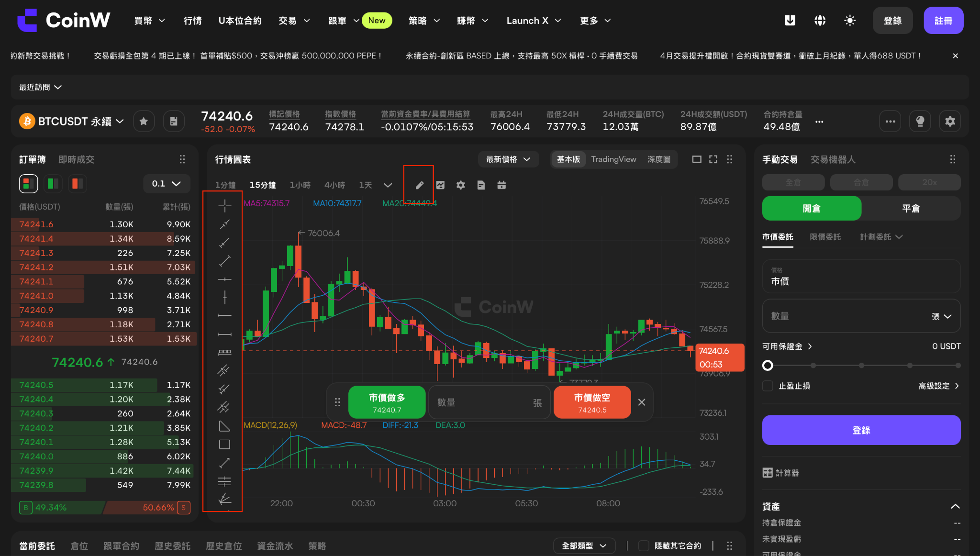Click the app download icon in header
Viewport: 980px width, 556px height.
[x=790, y=20]
